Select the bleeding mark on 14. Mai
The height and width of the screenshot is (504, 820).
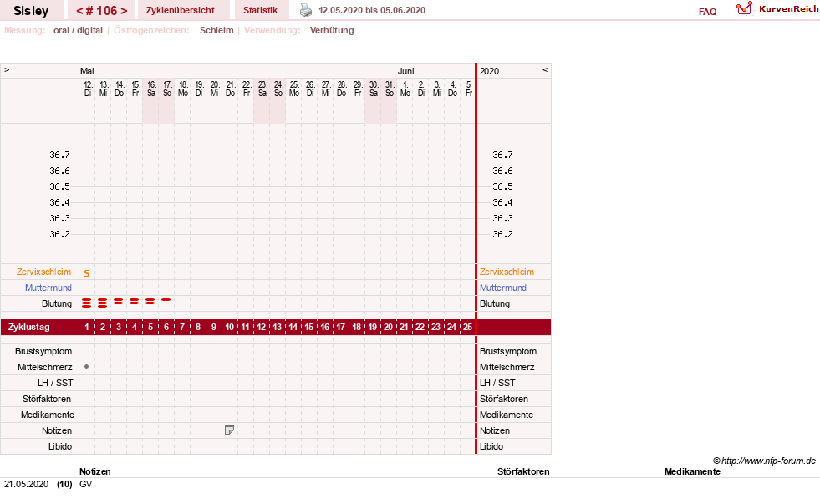[x=118, y=302]
